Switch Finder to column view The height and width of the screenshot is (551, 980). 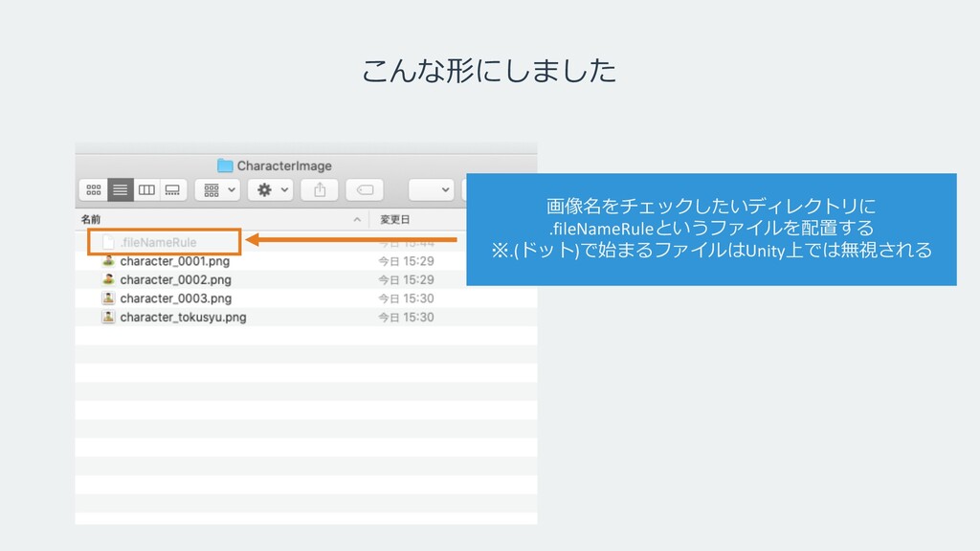tap(146, 190)
